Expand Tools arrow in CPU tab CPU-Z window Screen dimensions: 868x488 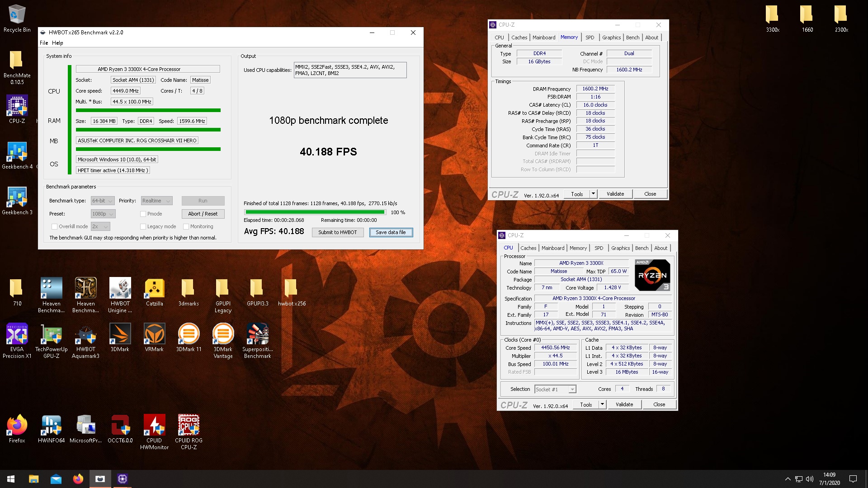point(602,404)
